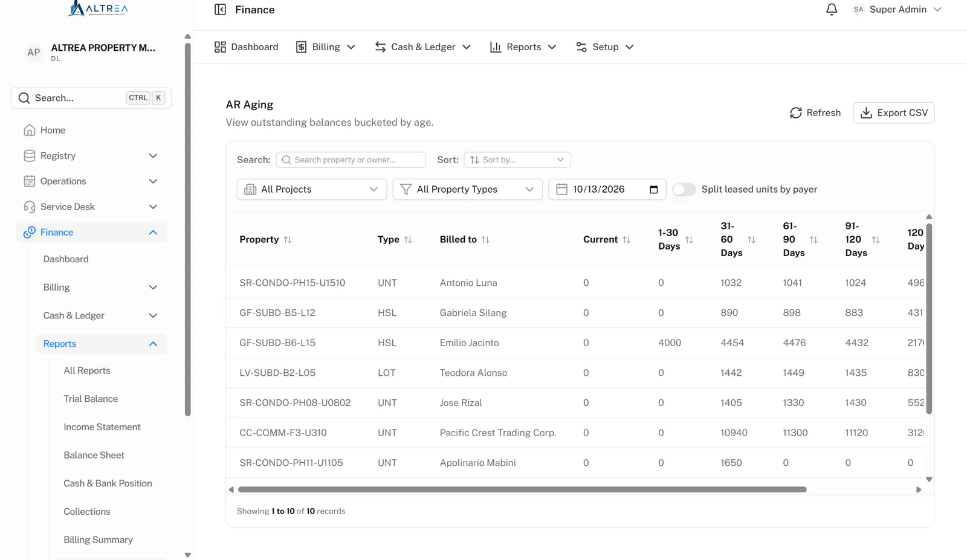The height and width of the screenshot is (560, 967).
Task: Click the Refresh circular arrows icon
Action: 796,113
